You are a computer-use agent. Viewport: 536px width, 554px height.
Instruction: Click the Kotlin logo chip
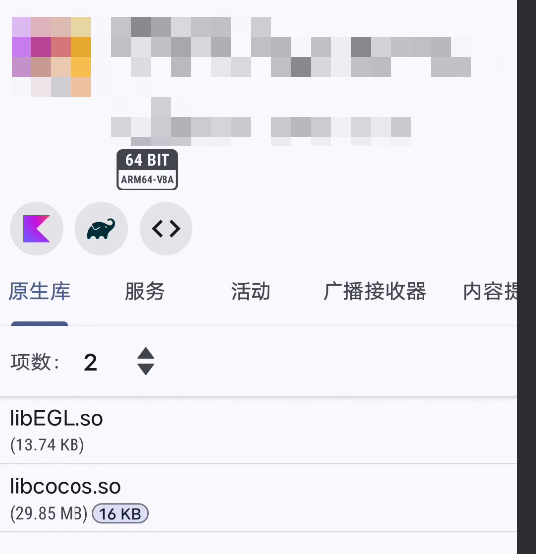(36, 229)
